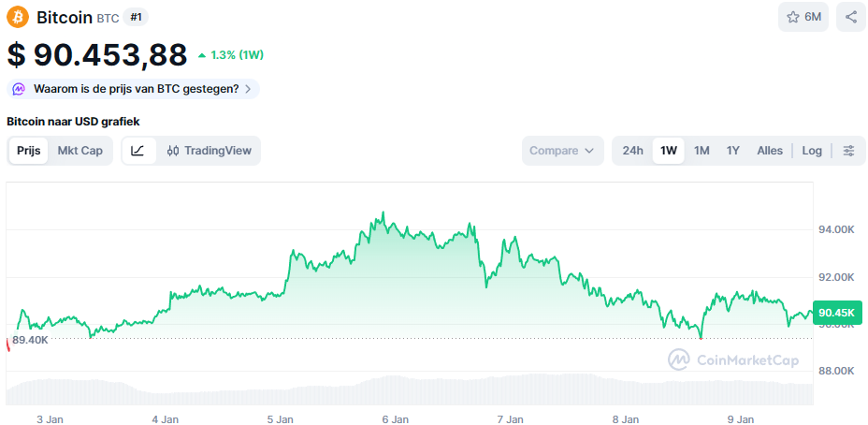Switch chart to 1M range
Screen dimensions: 868x425
(702, 151)
